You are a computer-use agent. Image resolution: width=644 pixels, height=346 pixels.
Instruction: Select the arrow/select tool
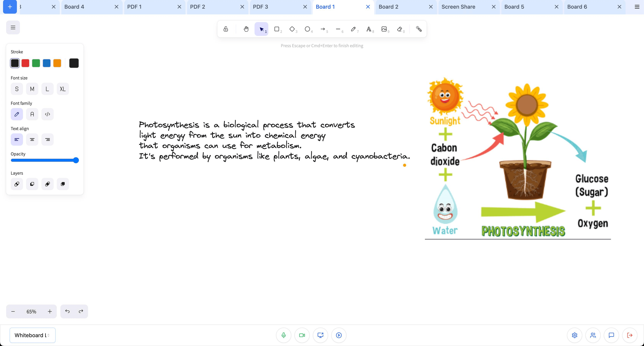click(x=261, y=29)
